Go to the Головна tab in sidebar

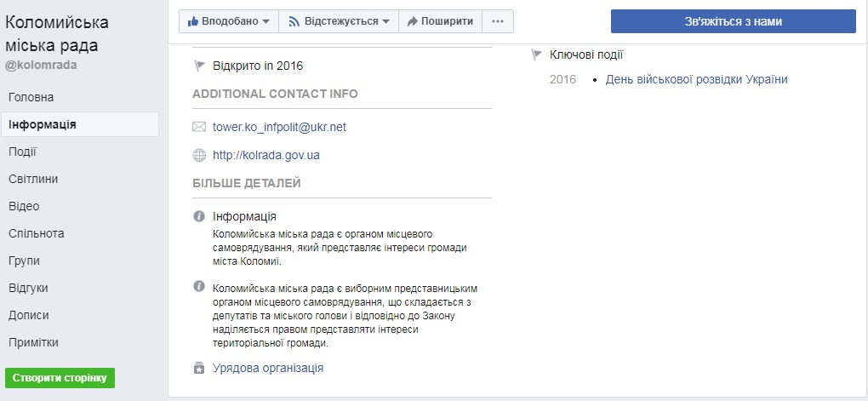pyautogui.click(x=31, y=97)
